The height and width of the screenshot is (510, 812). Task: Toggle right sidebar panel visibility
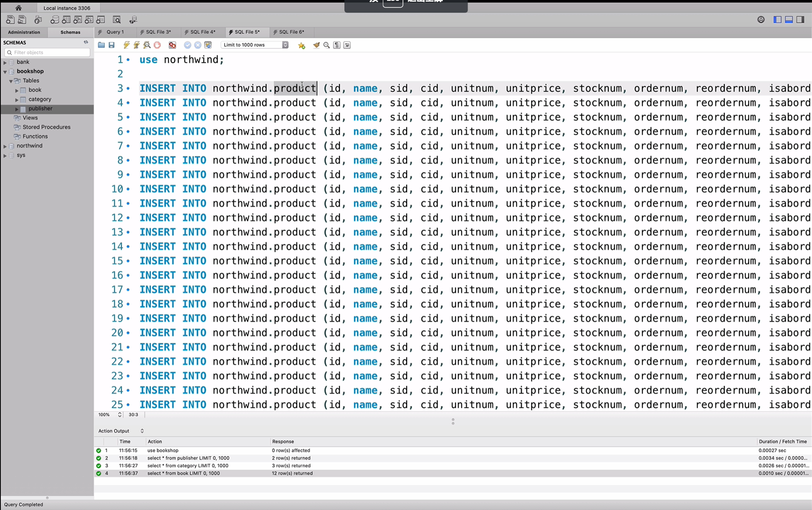pos(800,20)
